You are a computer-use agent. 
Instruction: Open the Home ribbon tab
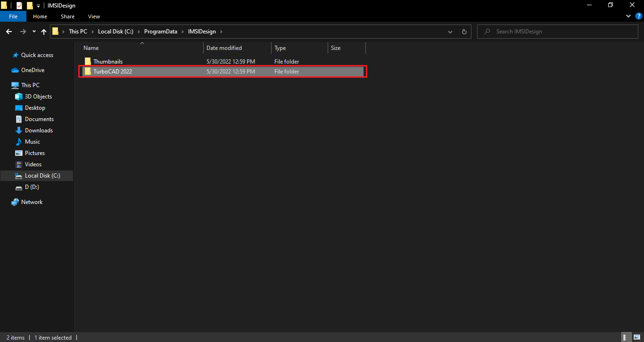pos(40,16)
